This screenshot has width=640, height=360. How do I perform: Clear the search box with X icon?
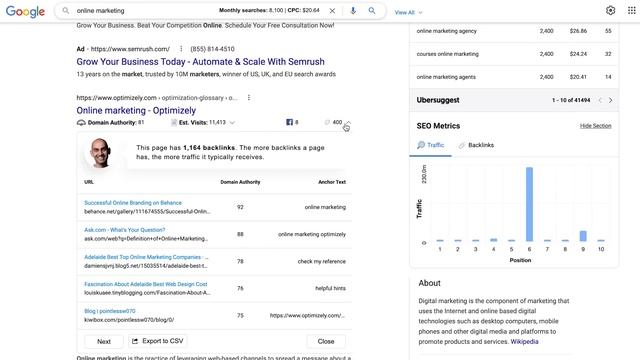332,11
